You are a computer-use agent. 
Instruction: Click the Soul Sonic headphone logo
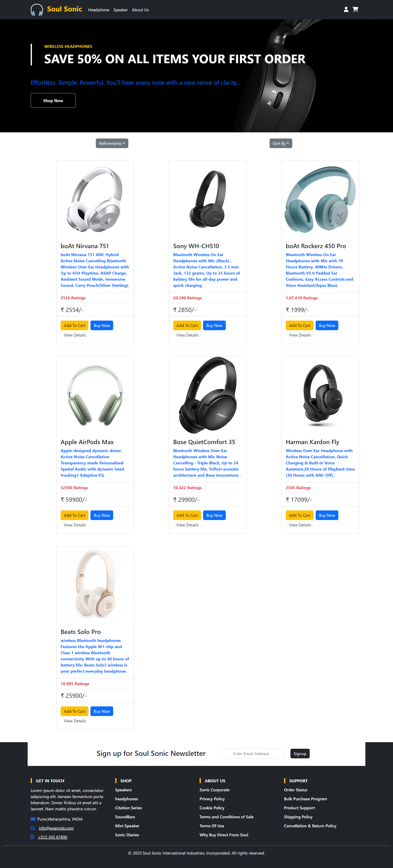pyautogui.click(x=37, y=10)
